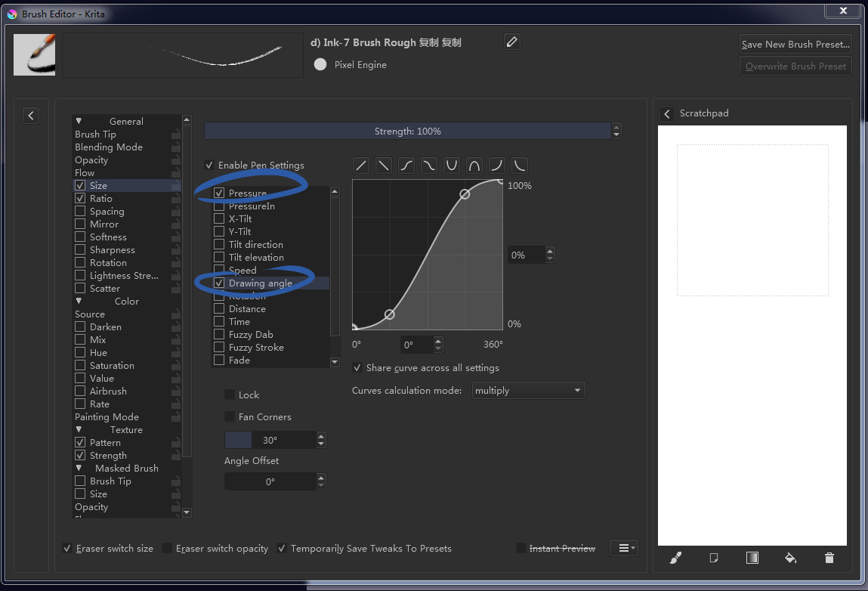
Task: Fill scratchpad with background color bucket
Action: pyautogui.click(x=790, y=558)
